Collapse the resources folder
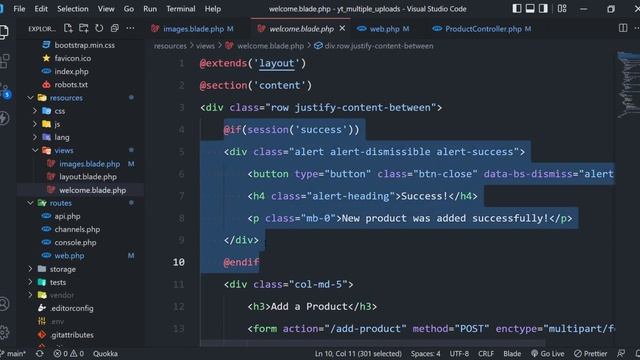 coord(66,98)
